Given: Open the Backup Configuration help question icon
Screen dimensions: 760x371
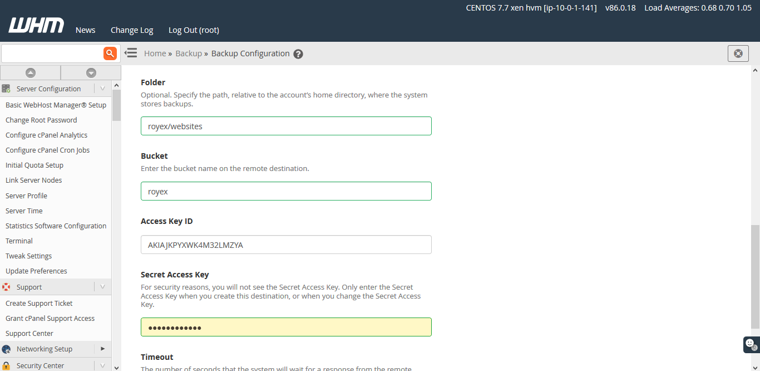Looking at the screenshot, I should pyautogui.click(x=299, y=54).
